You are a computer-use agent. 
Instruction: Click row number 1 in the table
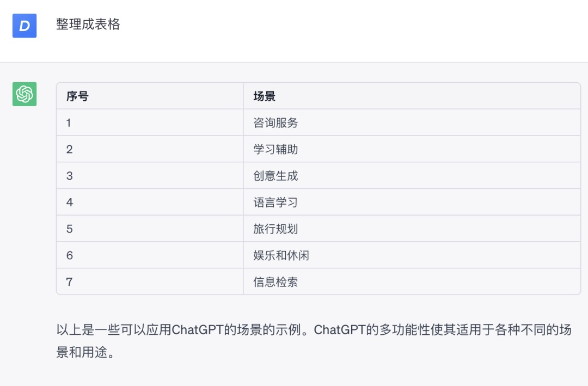69,123
